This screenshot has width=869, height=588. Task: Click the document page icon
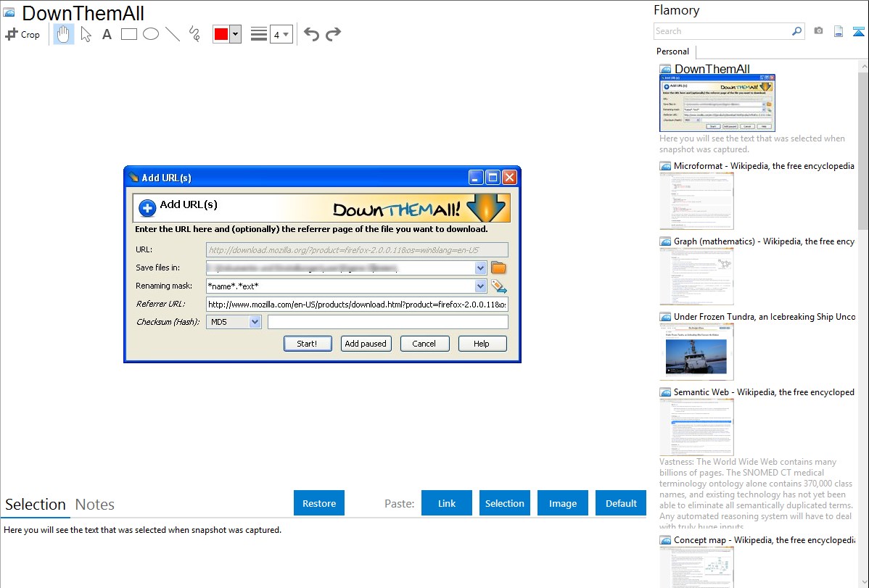click(x=839, y=31)
